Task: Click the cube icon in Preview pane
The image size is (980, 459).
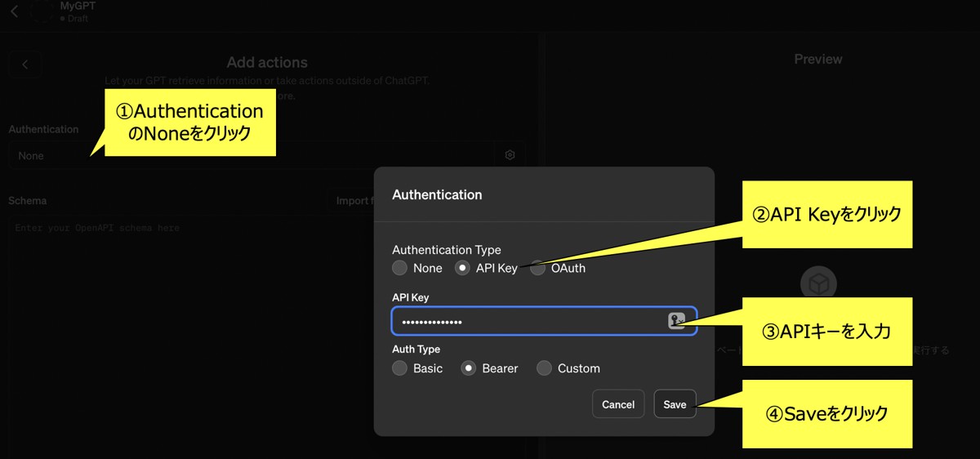Action: 818,283
